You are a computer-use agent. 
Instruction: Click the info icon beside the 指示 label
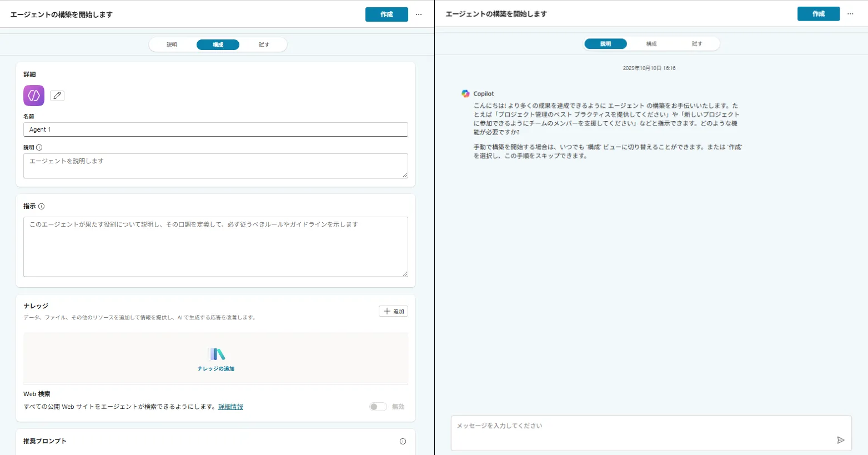[x=41, y=206]
